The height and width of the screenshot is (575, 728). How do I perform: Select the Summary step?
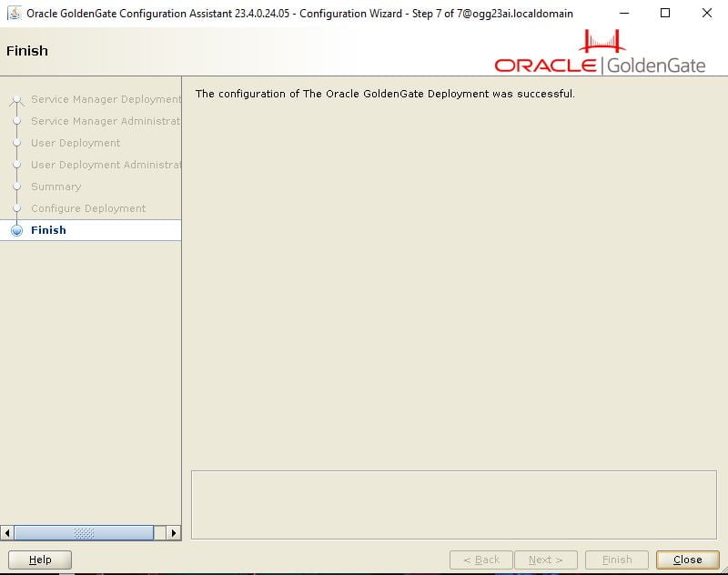pos(56,187)
